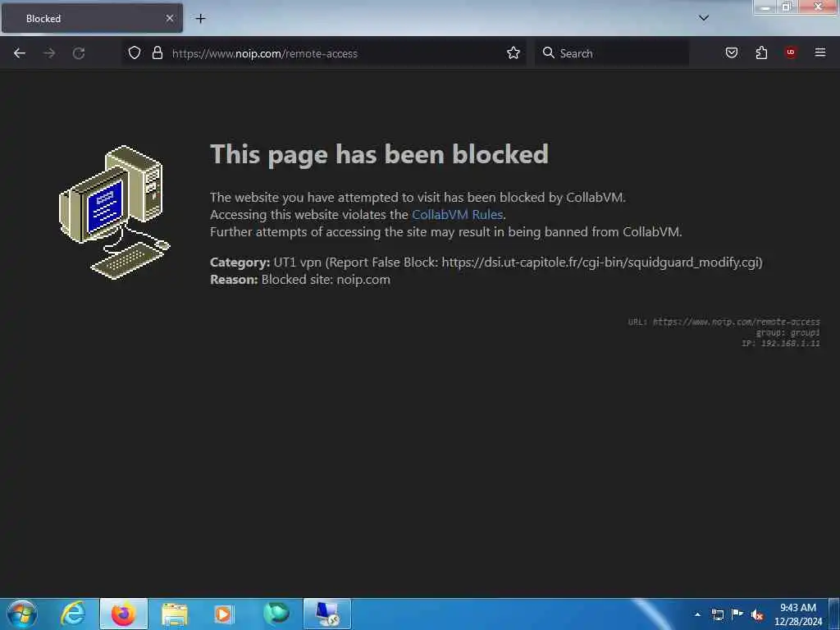View site security via the padlock icon
This screenshot has height=630, width=840.
(157, 52)
